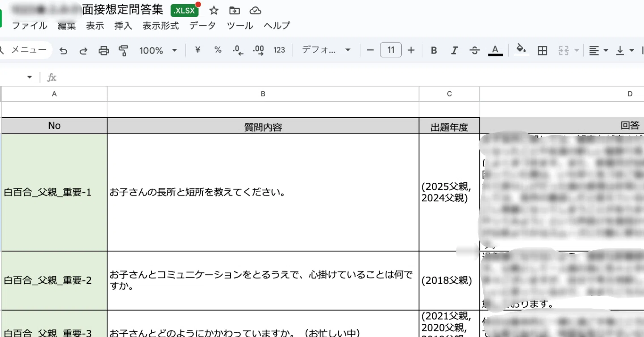
Task: Open the 編集 menu
Action: pos(66,26)
